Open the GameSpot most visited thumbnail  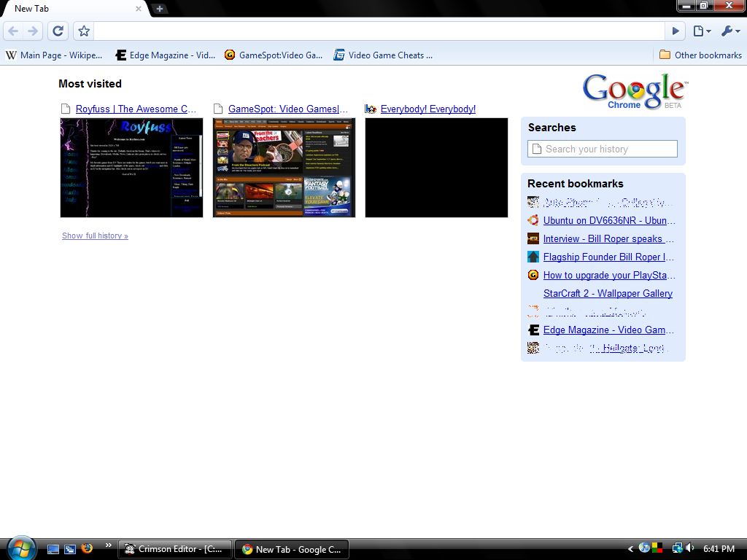click(284, 167)
